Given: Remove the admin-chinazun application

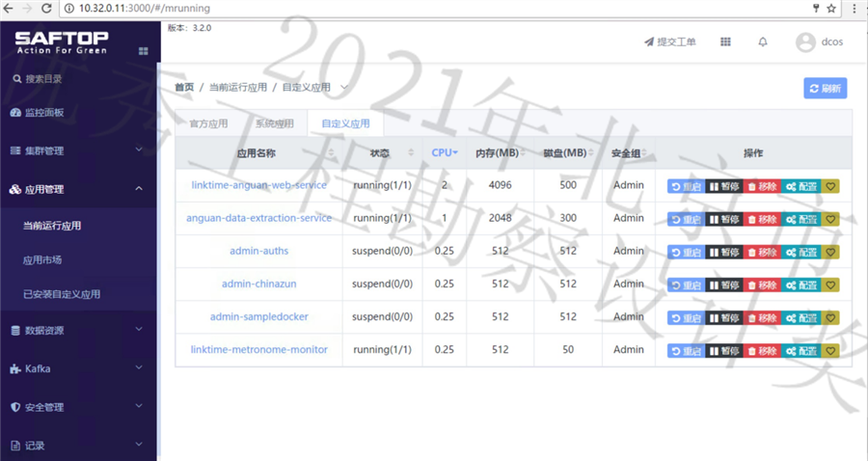Looking at the screenshot, I should click(x=762, y=285).
